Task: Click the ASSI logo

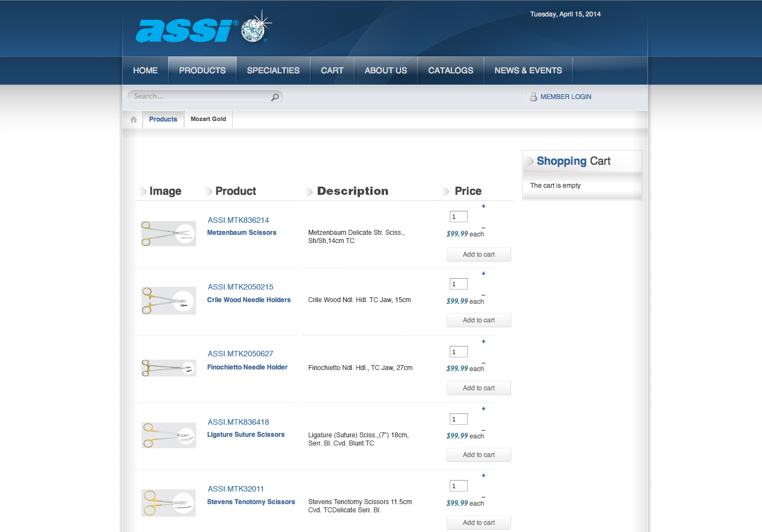Action: pos(203,27)
